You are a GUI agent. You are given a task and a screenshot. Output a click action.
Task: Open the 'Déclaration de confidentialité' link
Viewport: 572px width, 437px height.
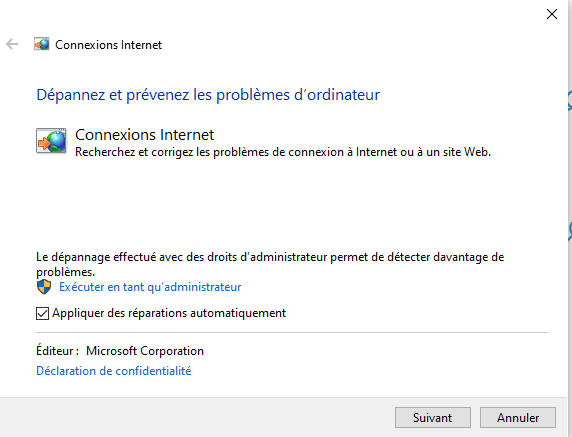click(113, 371)
